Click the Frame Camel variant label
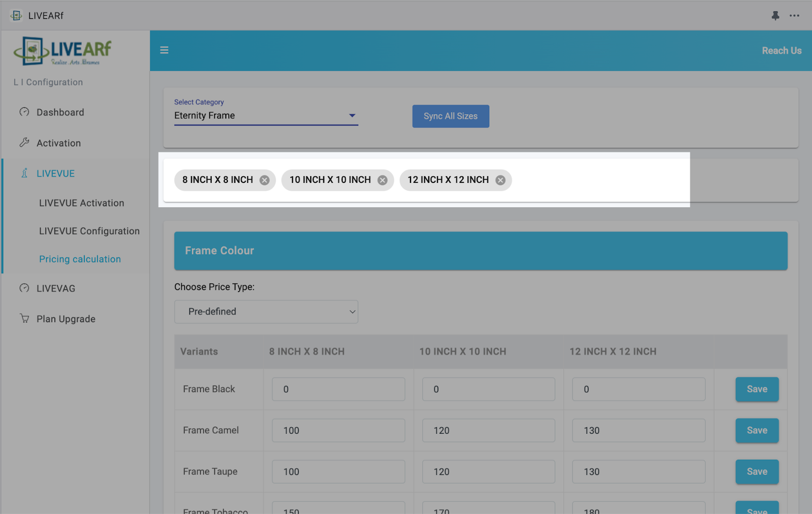Screen dimensions: 812x514 pyautogui.click(x=211, y=430)
